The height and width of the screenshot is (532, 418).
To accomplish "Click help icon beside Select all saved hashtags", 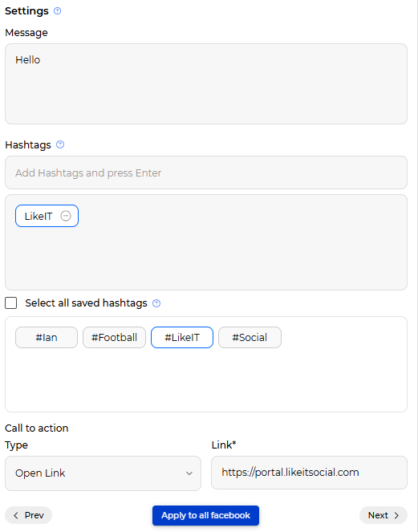I will (x=156, y=303).
